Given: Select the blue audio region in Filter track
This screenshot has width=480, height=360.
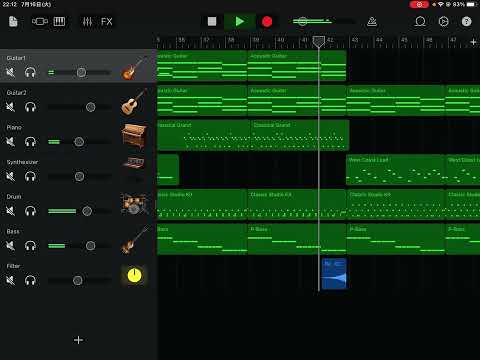Looking at the screenshot, I should (x=334, y=273).
